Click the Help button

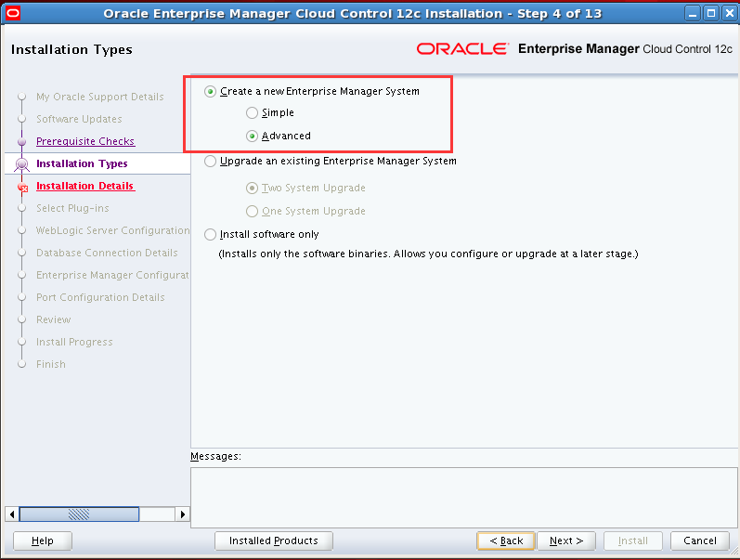[43, 540]
